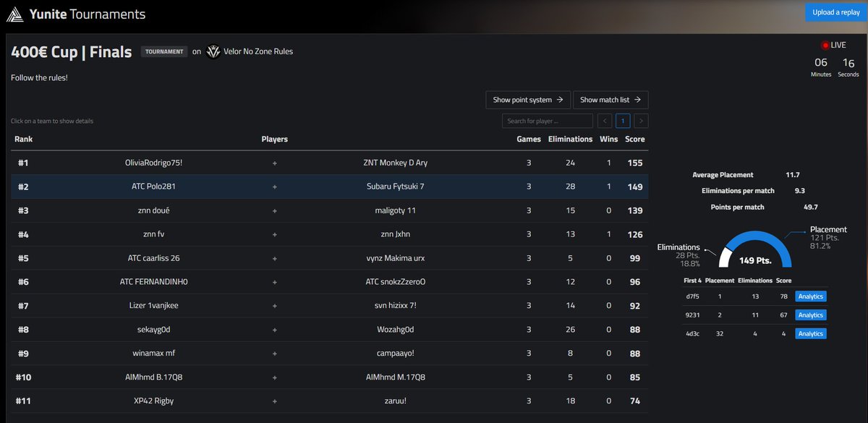Viewport: 868px width, 423px height.
Task: Click the Points per match label
Action: tap(737, 207)
